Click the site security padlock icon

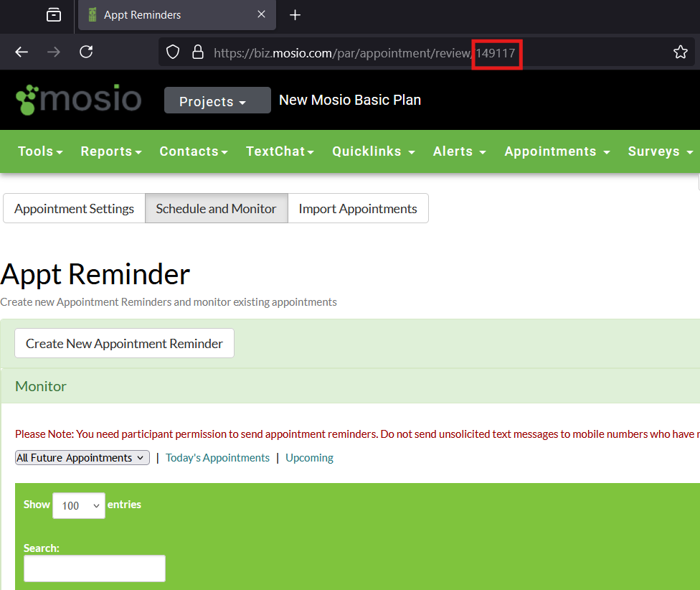[x=198, y=52]
